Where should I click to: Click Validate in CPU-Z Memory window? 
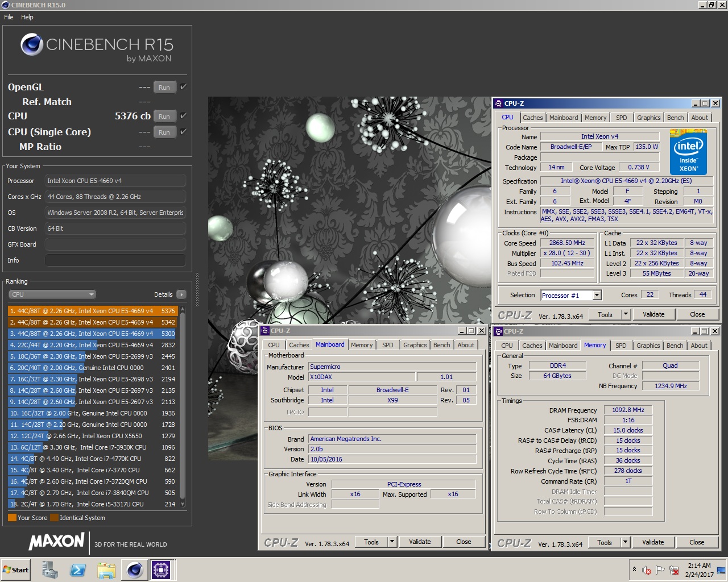(x=653, y=542)
